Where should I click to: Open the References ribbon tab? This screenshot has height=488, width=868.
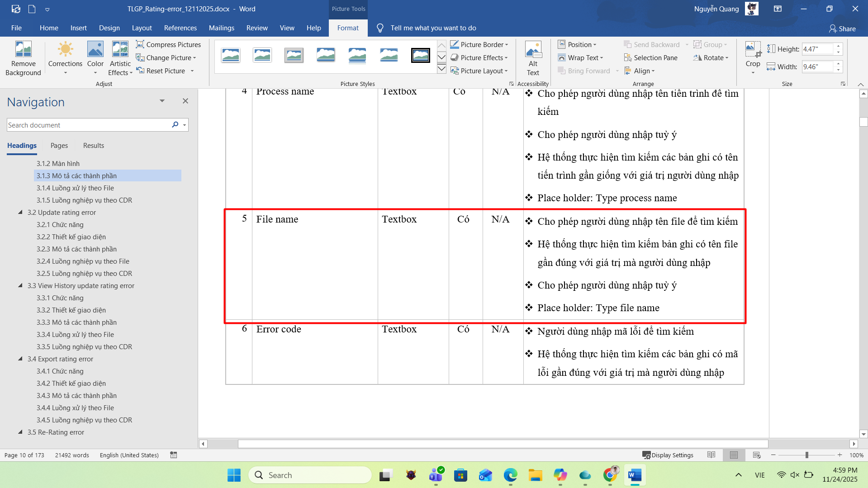point(180,28)
